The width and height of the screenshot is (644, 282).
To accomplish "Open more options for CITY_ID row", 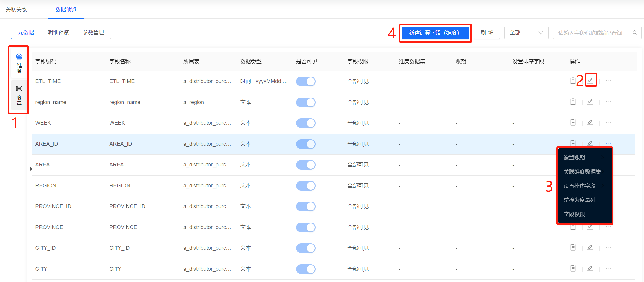I will click(x=609, y=247).
